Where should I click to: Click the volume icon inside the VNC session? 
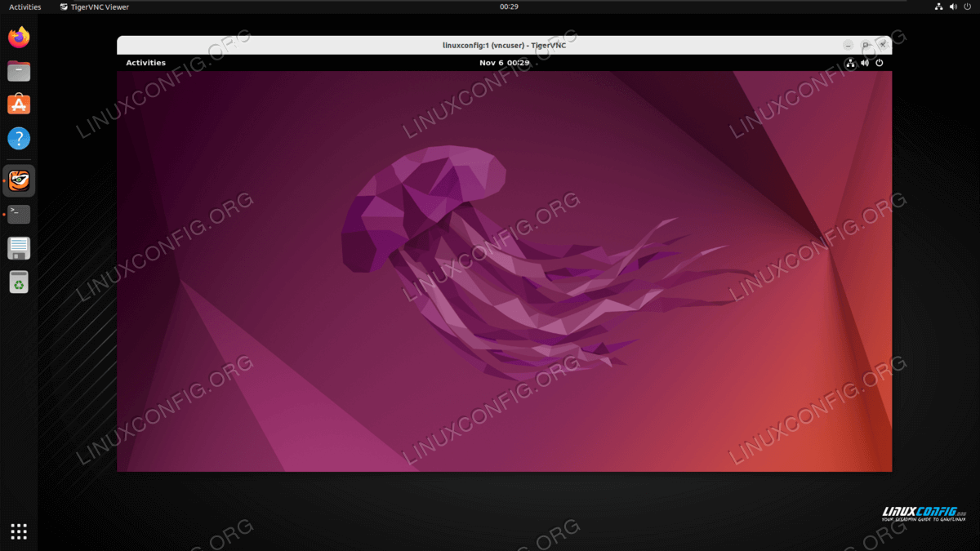pos(865,63)
